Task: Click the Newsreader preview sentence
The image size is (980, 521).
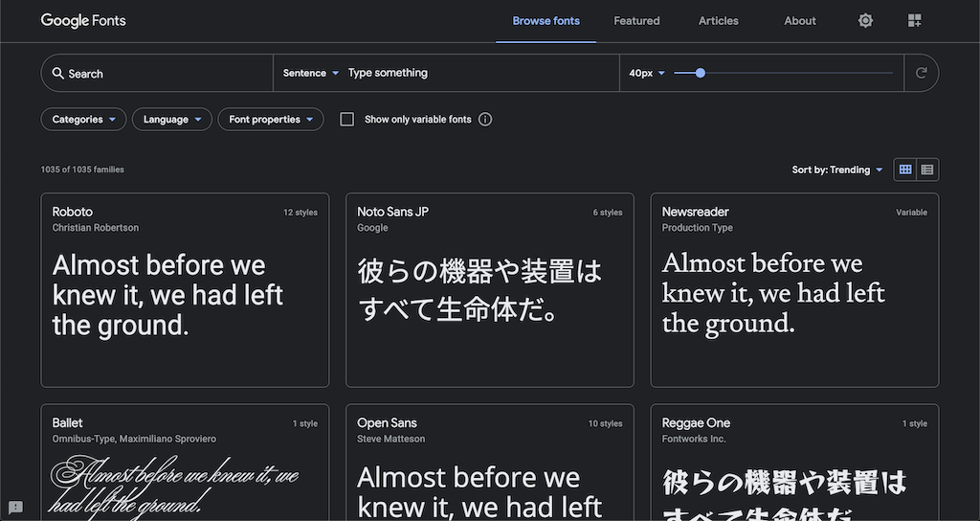Action: coord(773,293)
